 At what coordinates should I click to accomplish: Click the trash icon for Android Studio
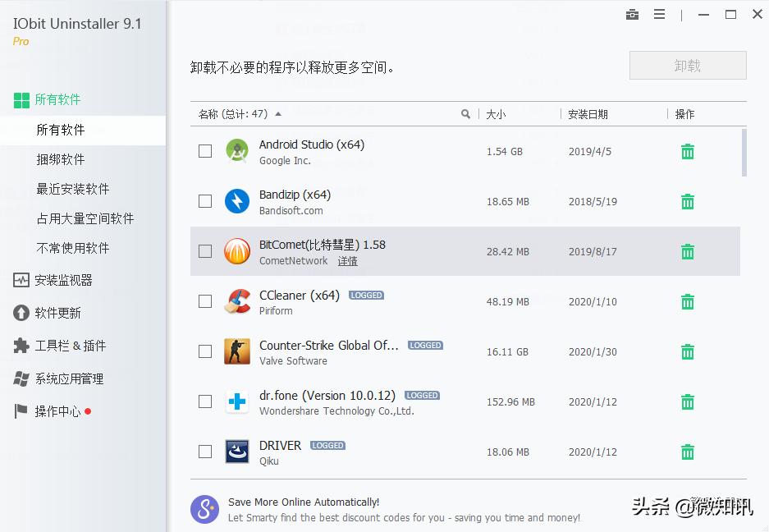tap(688, 152)
